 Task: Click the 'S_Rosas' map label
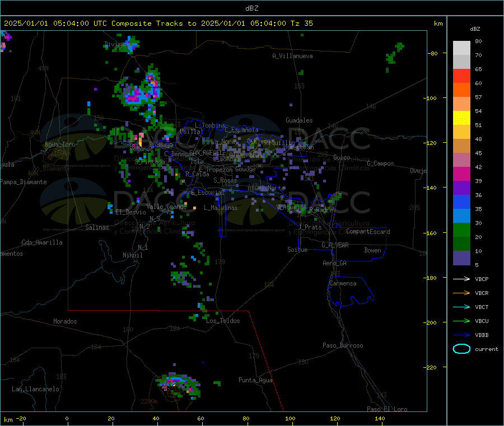(225, 180)
